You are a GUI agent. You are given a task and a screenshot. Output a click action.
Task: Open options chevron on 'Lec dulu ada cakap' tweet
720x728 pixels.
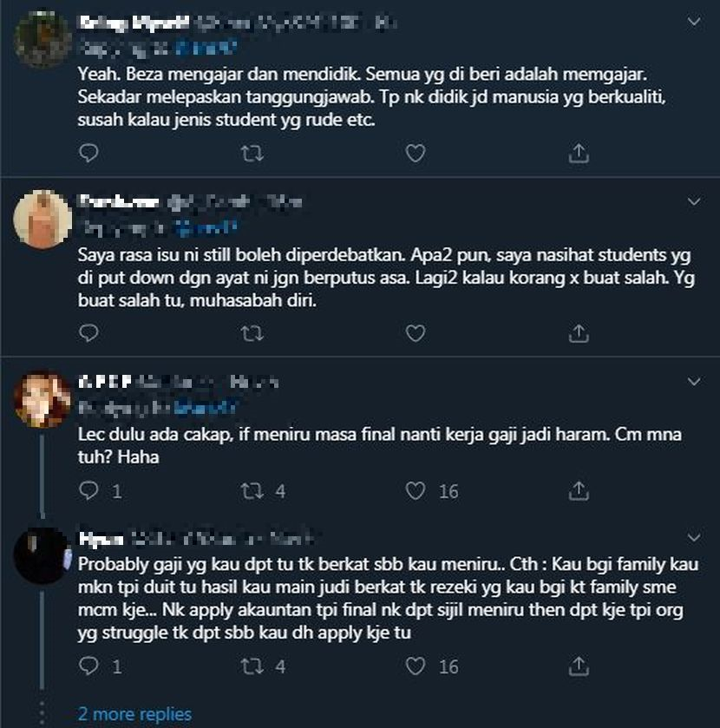(693, 381)
